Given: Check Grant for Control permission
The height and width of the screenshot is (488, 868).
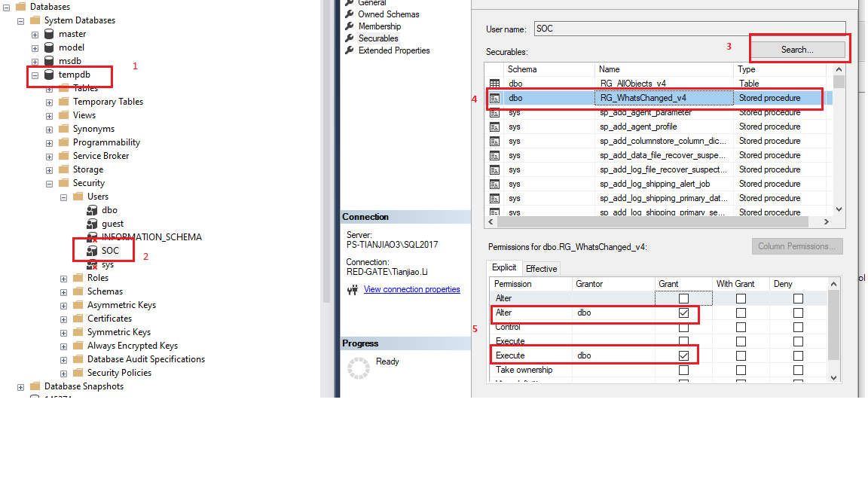Looking at the screenshot, I should click(683, 327).
